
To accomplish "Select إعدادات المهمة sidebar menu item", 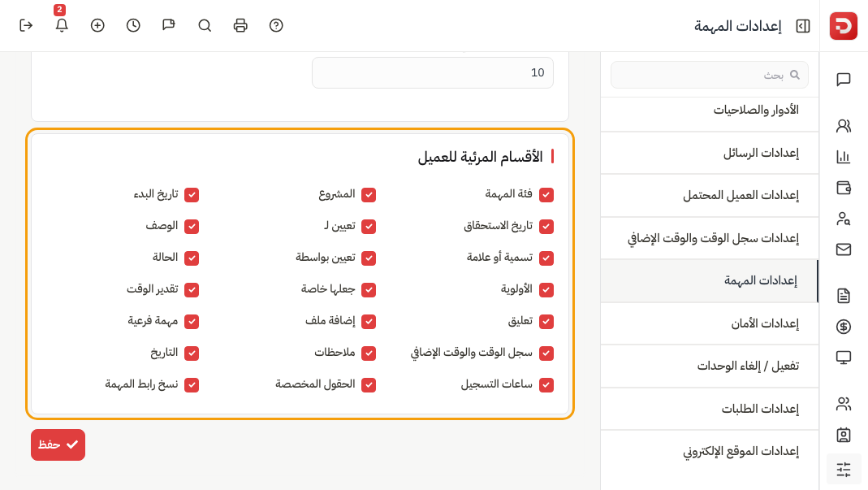I will pos(710,280).
